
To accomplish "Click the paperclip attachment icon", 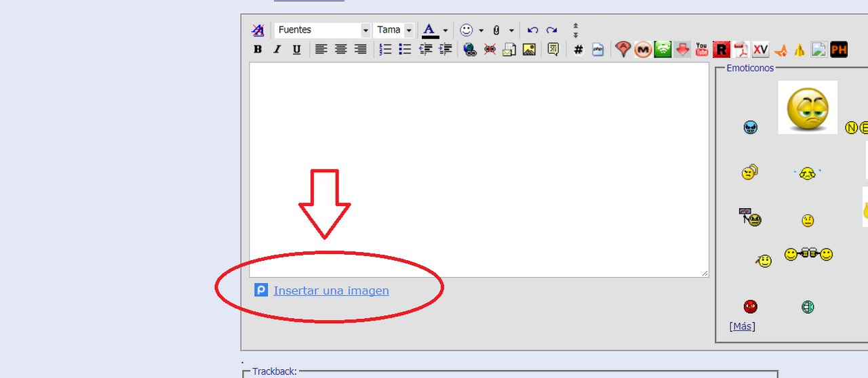I will click(x=496, y=30).
